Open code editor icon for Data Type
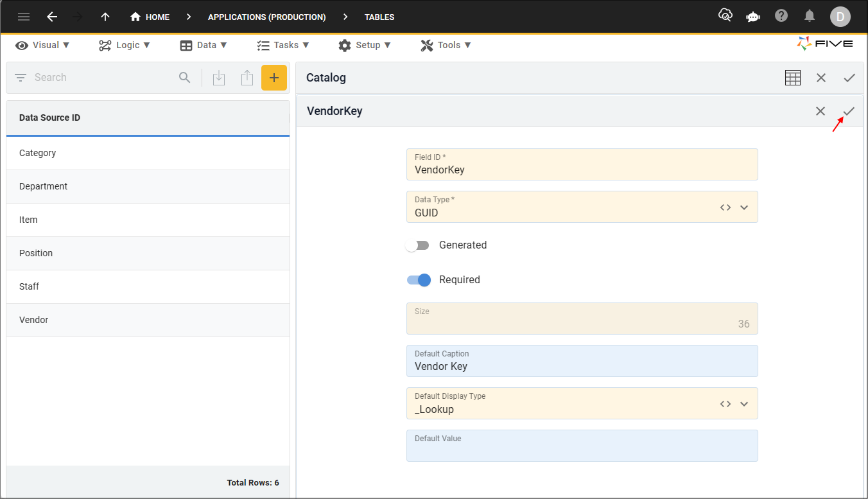This screenshot has height=499, width=868. point(725,207)
